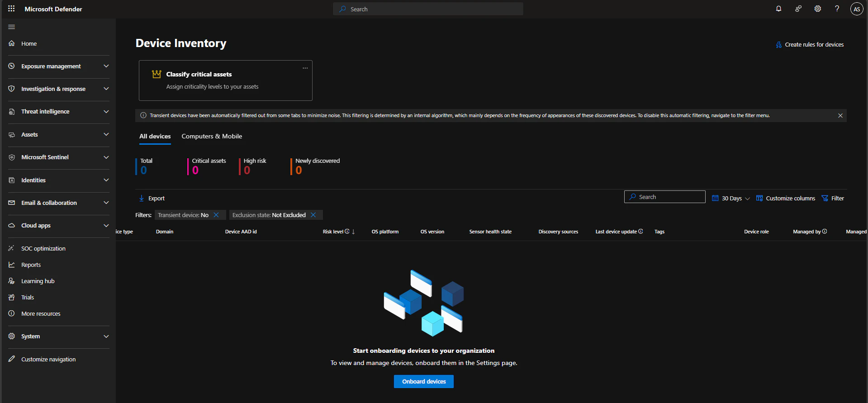The width and height of the screenshot is (868, 403).
Task: Click the Onboard devices button
Action: [x=424, y=381]
